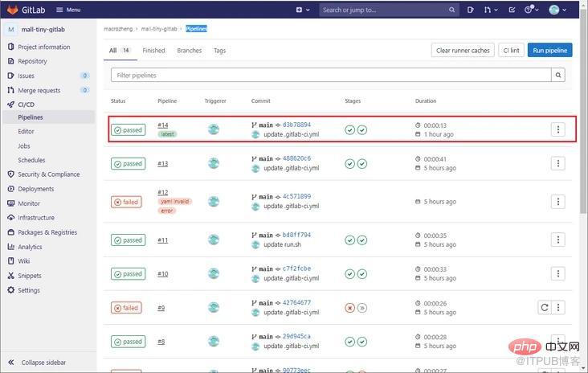The width and height of the screenshot is (588, 373).
Task: Open the help menu dropdown
Action: click(532, 10)
